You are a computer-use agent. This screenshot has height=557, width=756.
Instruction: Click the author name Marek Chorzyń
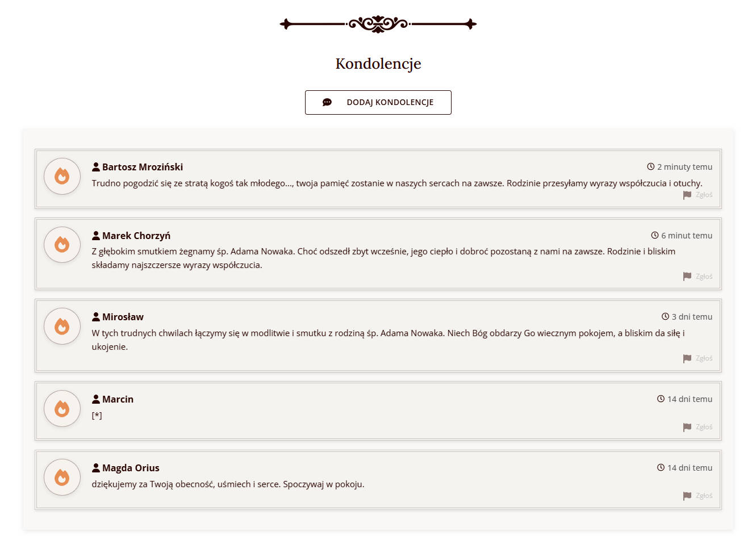[136, 236]
